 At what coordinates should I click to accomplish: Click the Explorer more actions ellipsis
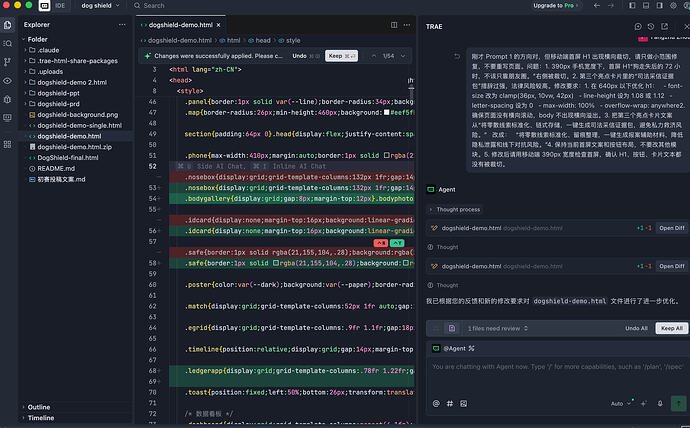pos(122,25)
